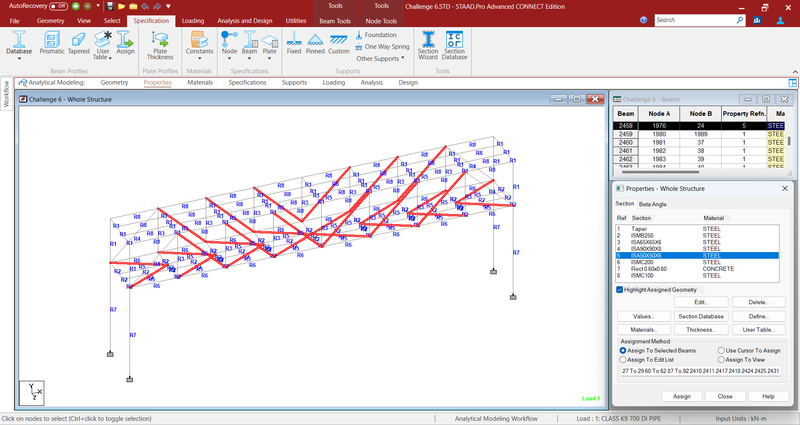Open the help question mark icon

tap(643, 20)
